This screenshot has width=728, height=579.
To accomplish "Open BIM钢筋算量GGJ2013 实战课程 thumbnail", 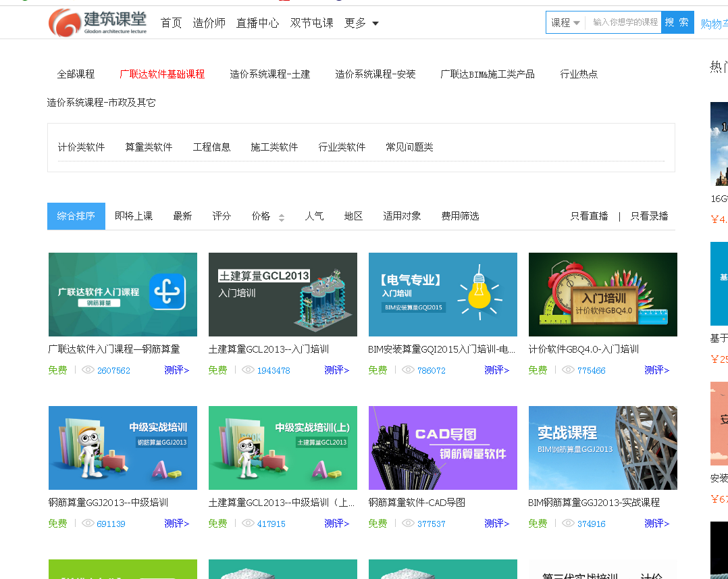I will [602, 448].
